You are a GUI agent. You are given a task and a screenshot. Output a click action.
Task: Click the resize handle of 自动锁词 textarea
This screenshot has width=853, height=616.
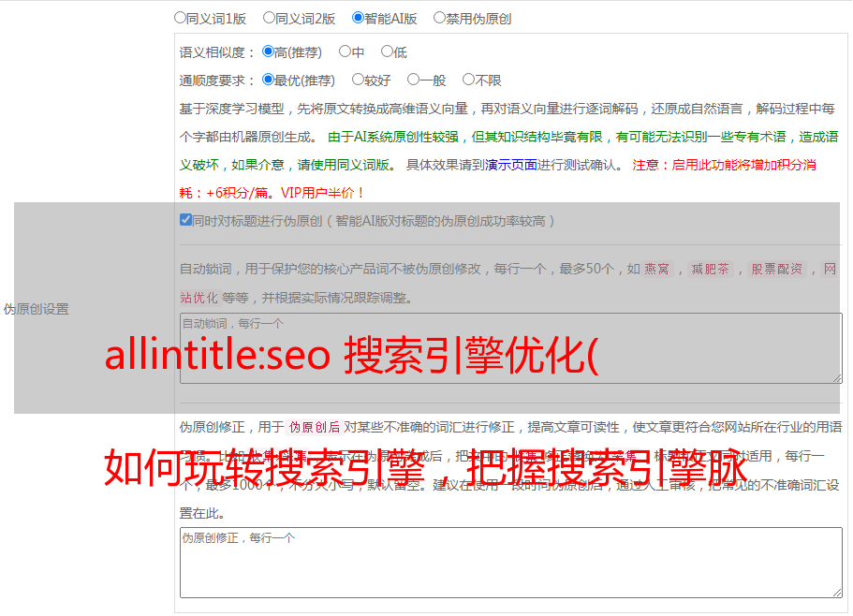837,378
